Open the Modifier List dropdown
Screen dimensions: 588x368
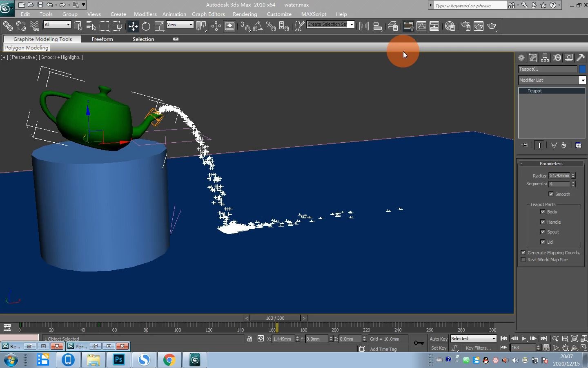pos(583,80)
